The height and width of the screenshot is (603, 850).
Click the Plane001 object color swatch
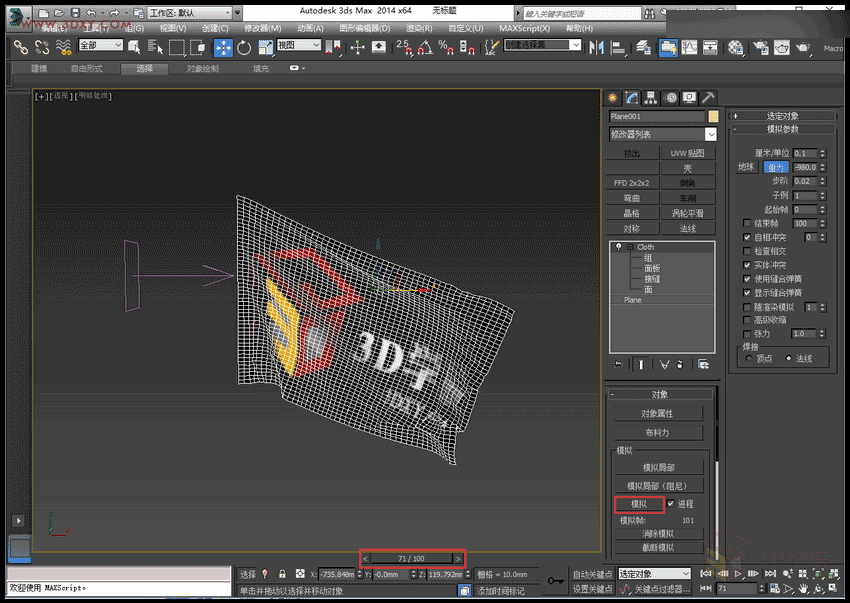point(712,116)
